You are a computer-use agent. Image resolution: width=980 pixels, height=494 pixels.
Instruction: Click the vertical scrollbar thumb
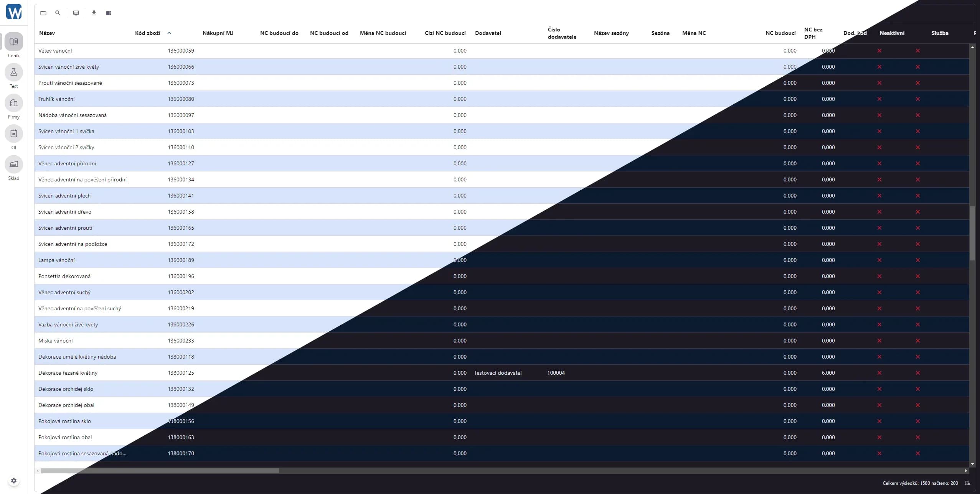click(x=972, y=233)
